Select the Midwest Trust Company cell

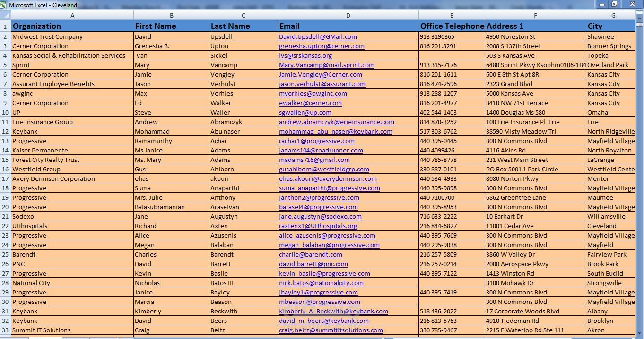(x=72, y=36)
